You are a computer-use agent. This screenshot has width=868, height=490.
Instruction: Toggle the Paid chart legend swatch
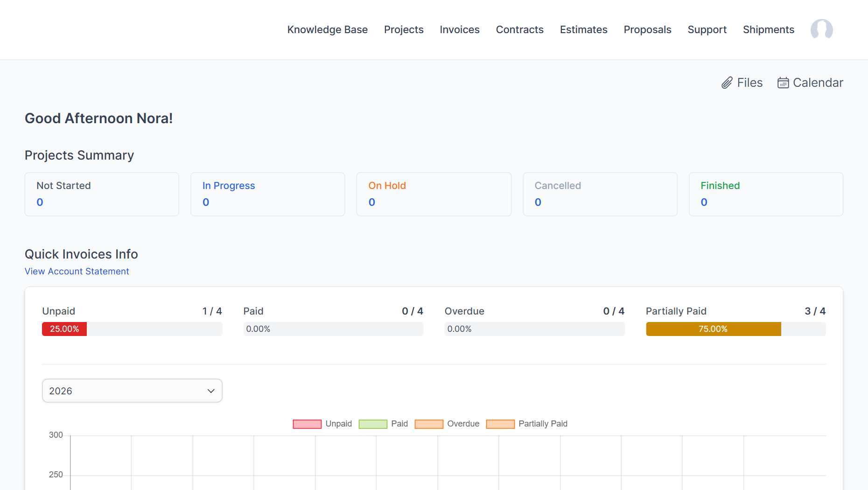[373, 424]
